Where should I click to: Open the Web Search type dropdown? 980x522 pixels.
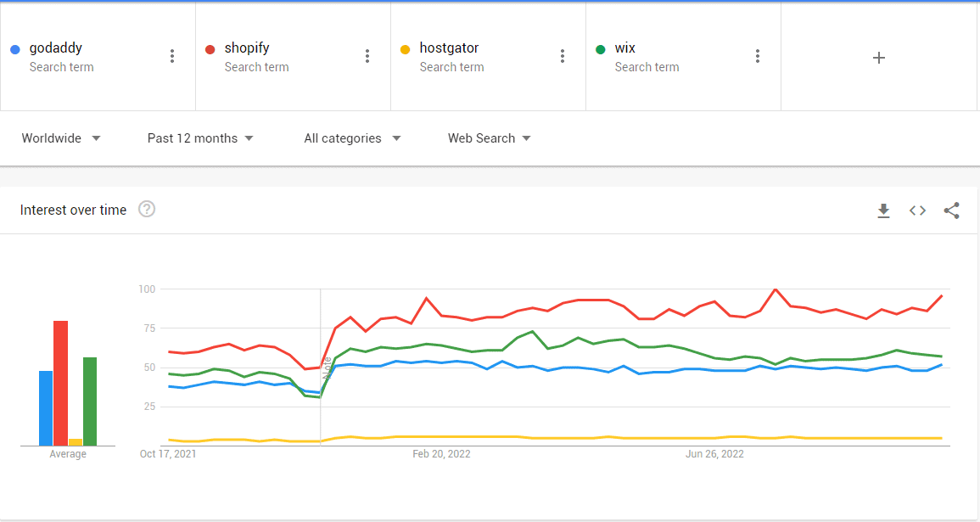tap(489, 138)
